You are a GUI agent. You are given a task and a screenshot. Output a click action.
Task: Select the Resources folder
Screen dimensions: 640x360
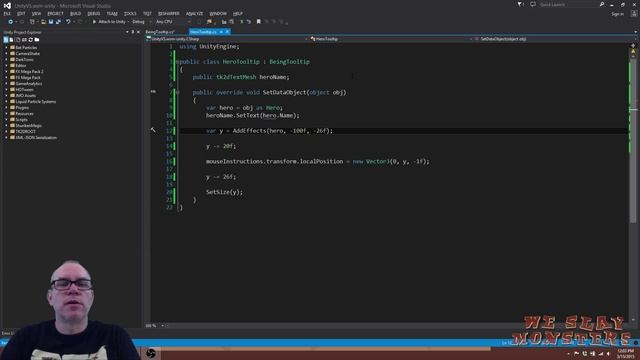pos(24,113)
